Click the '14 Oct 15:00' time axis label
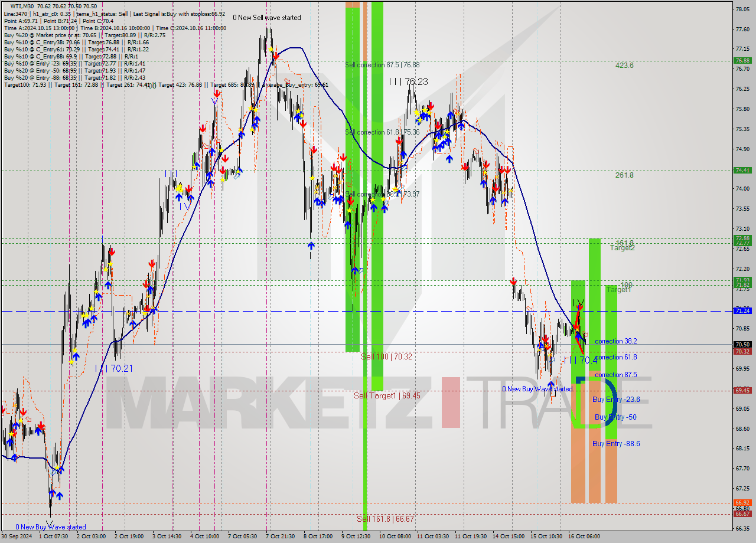Screen dimensions: 756x543 [508, 537]
